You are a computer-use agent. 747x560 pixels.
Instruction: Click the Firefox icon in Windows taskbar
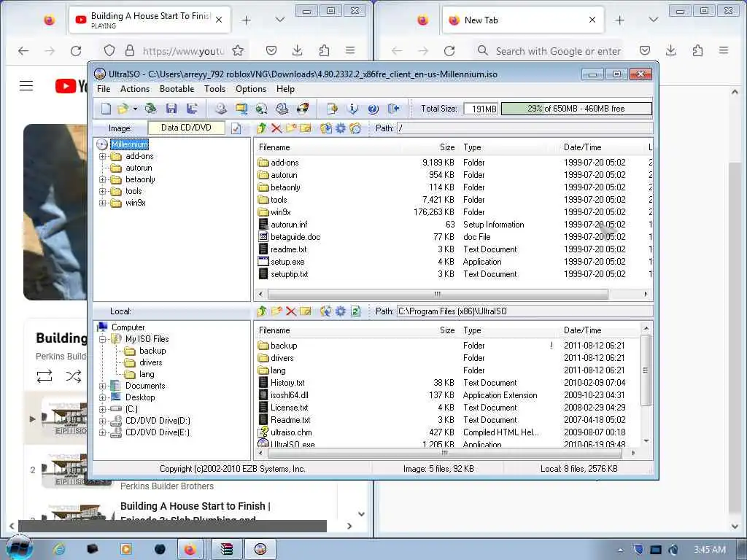pyautogui.click(x=190, y=549)
